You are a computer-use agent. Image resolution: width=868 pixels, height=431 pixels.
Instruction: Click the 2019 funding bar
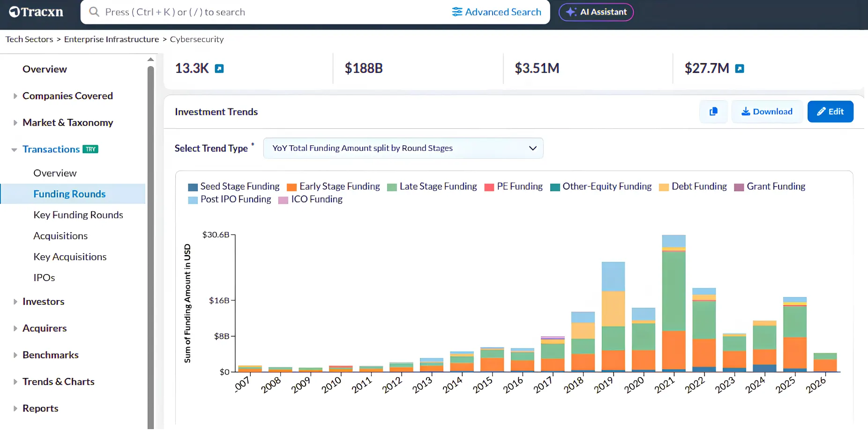point(613,317)
